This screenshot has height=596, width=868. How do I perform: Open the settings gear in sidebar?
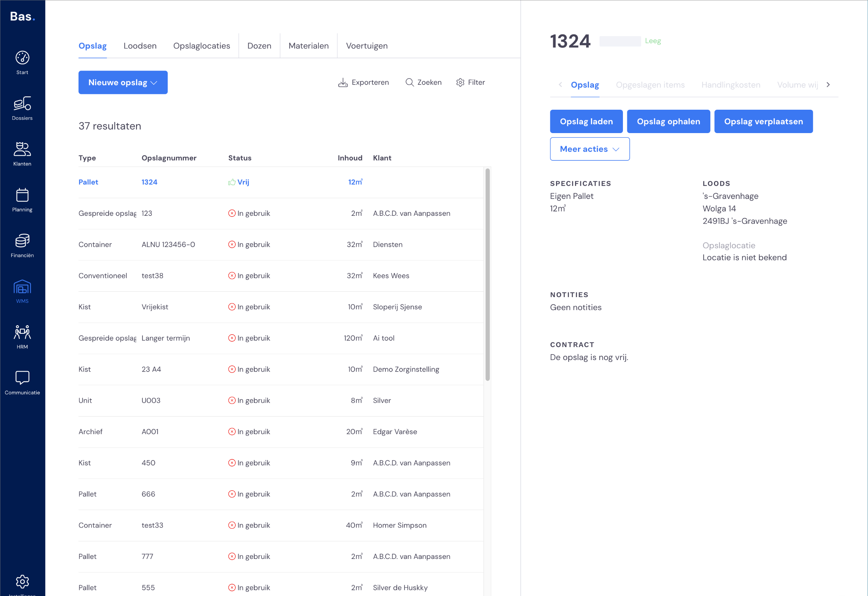pyautogui.click(x=22, y=582)
